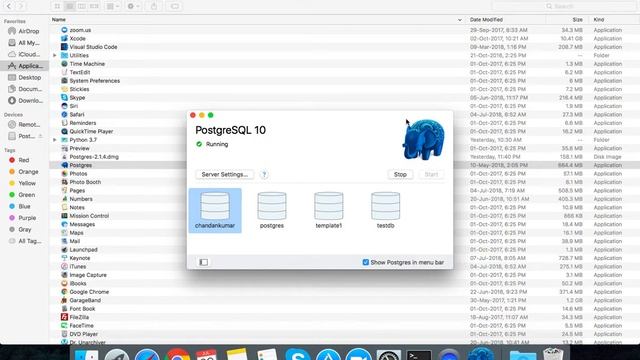Expand the Utilities folder triangle
This screenshot has height=360, width=640.
click(55, 56)
